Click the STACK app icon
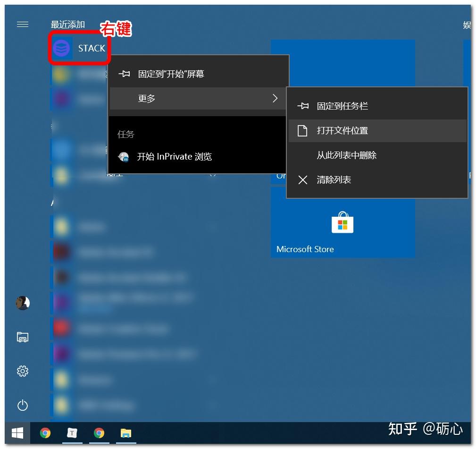 click(x=61, y=48)
